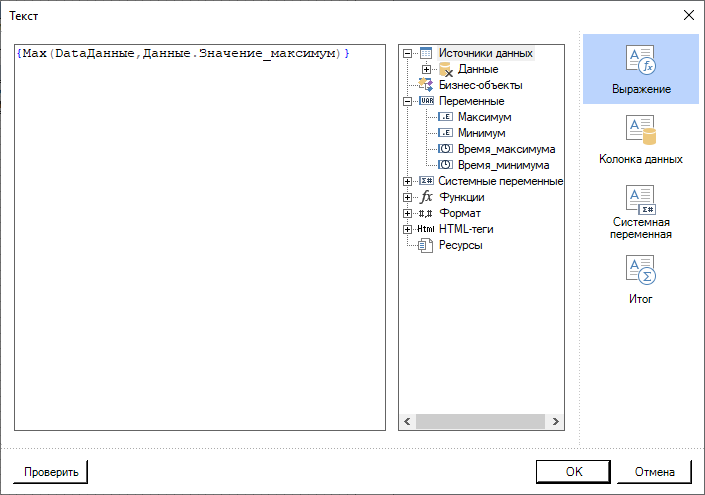Click the clock icon of Время_минимума
This screenshot has height=495, width=705.
click(x=446, y=165)
